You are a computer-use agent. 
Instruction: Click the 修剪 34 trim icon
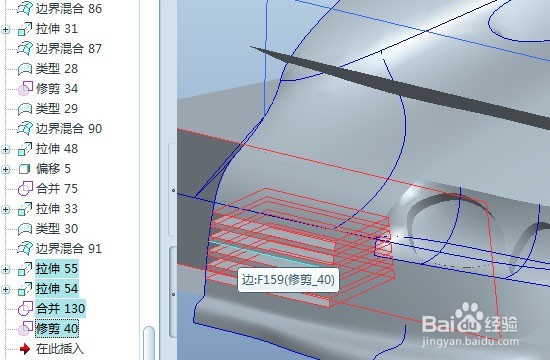coord(25,88)
